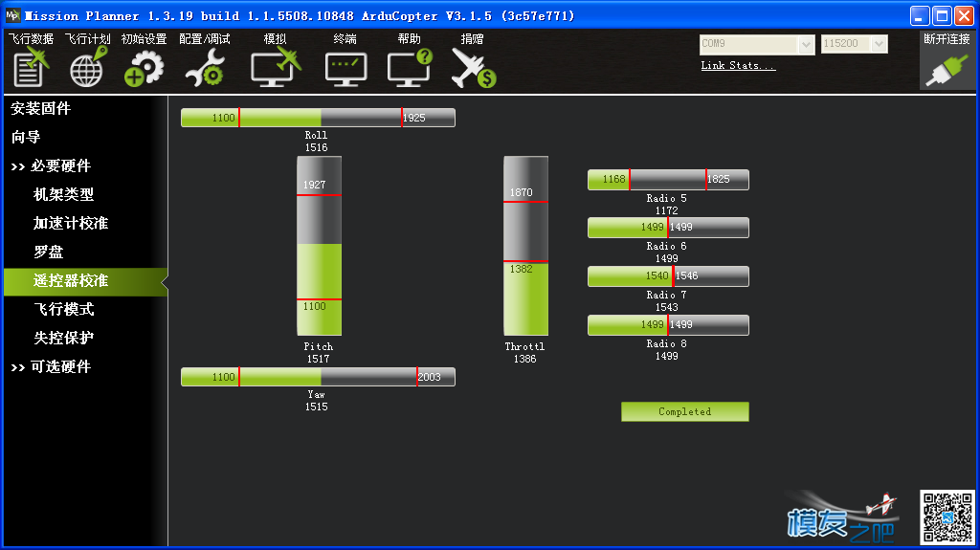Open 失控保护 failsafe page

click(x=63, y=338)
